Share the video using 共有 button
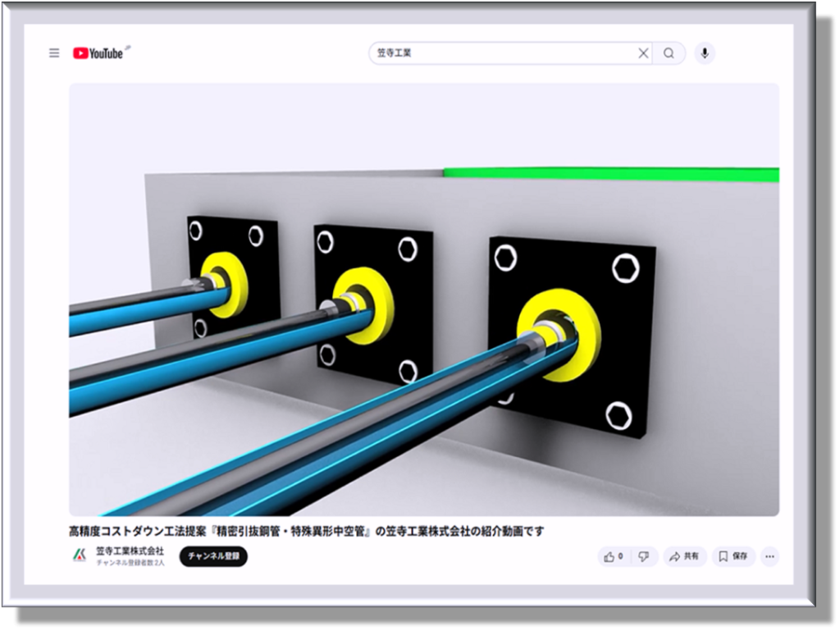 point(685,556)
